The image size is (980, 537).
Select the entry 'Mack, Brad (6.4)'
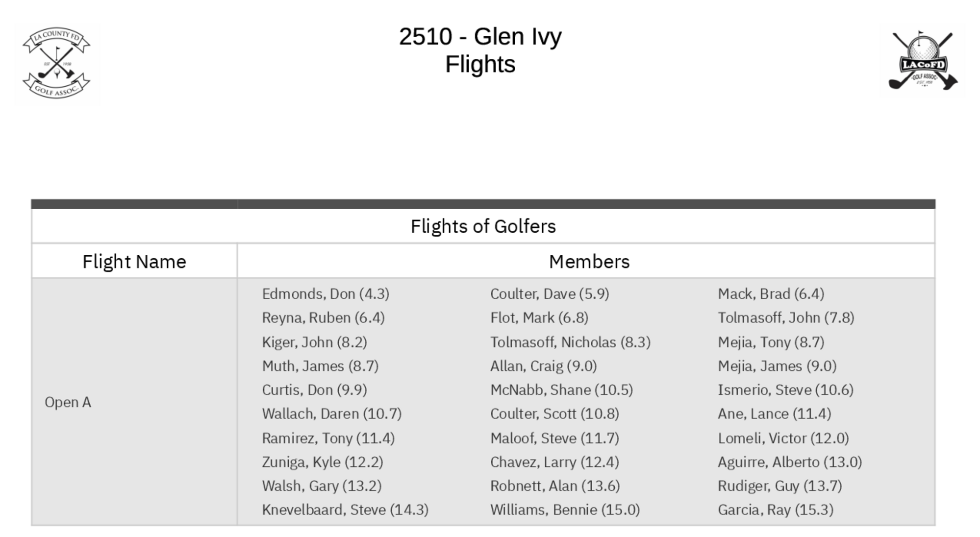(x=771, y=294)
